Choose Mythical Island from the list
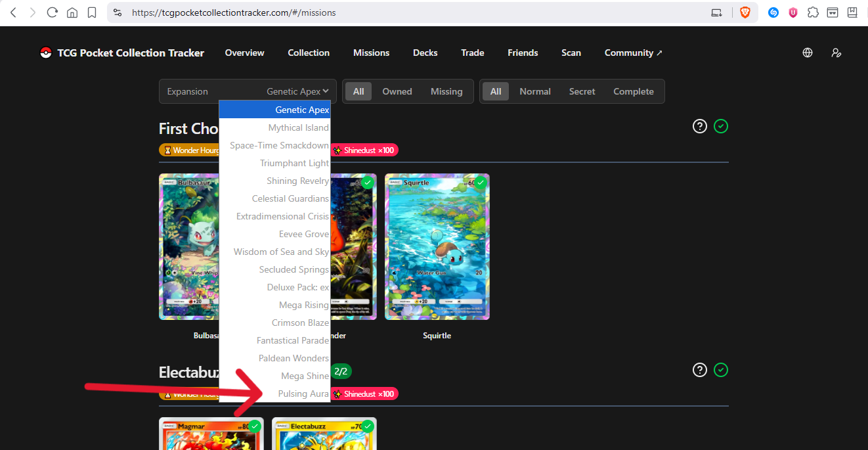Viewport: 868px width, 450px height. (274, 127)
